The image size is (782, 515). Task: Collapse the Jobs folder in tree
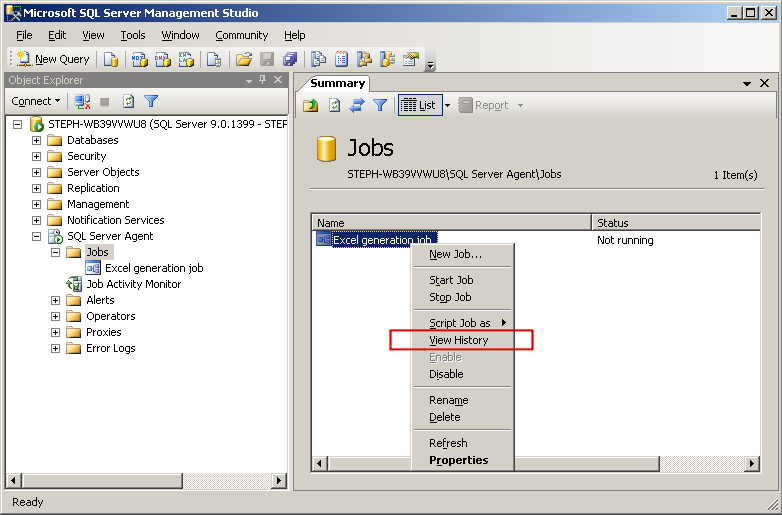pyautogui.click(x=55, y=252)
